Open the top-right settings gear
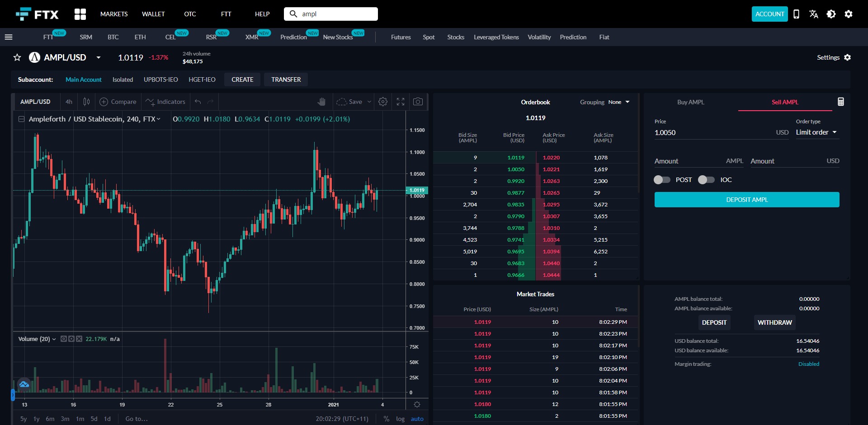Screen dimensions: 868x425 pyautogui.click(x=849, y=14)
